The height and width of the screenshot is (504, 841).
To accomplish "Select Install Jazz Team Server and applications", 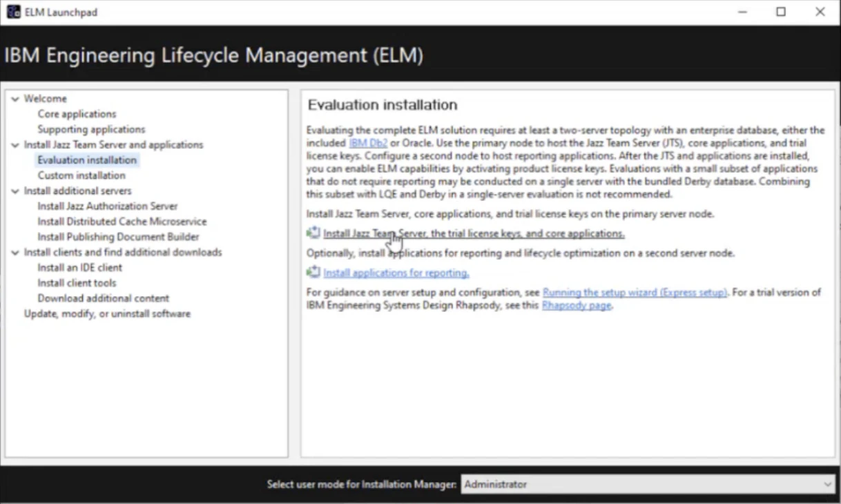I will point(113,145).
